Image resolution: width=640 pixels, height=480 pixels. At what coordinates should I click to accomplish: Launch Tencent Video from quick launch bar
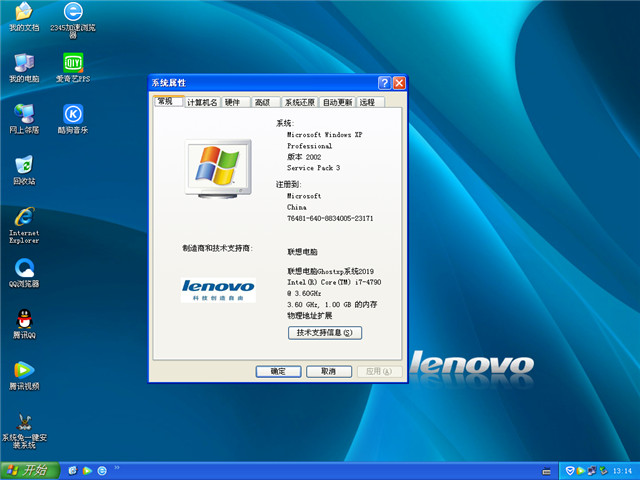point(87,471)
